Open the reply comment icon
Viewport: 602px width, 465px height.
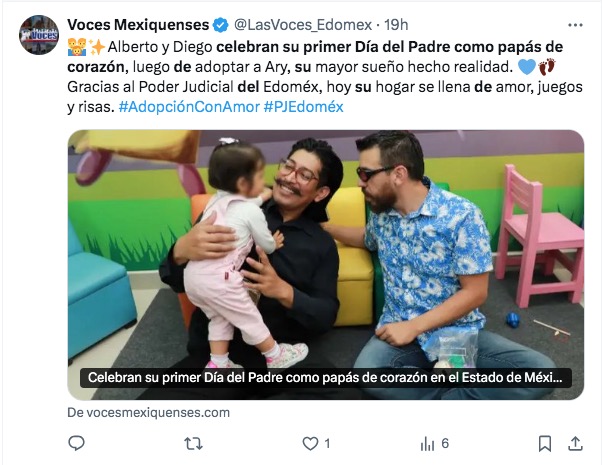[76, 443]
